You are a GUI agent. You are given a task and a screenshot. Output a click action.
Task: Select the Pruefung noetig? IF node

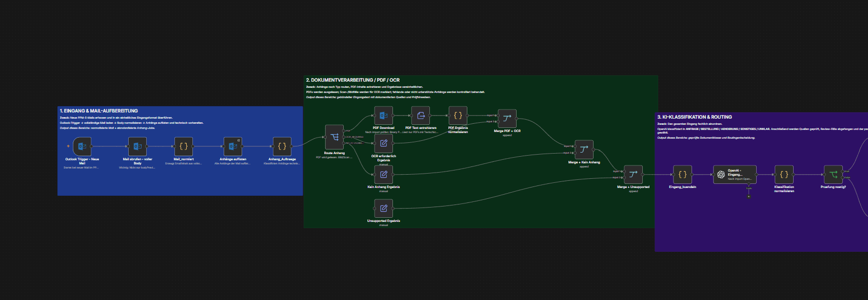833,175
